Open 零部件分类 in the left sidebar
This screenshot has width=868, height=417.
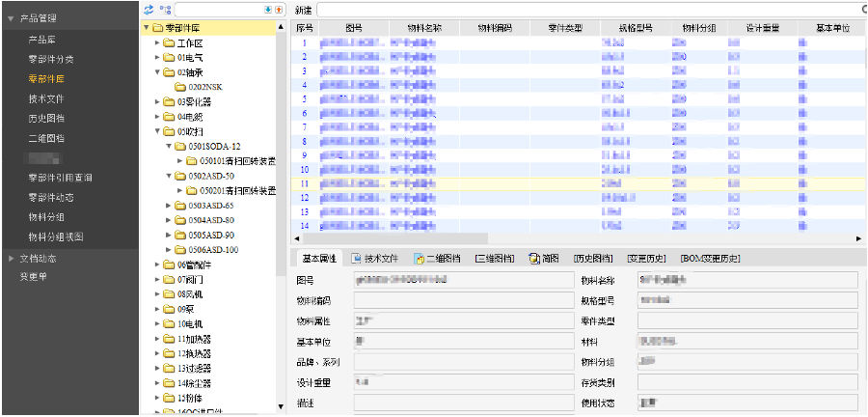[x=50, y=60]
